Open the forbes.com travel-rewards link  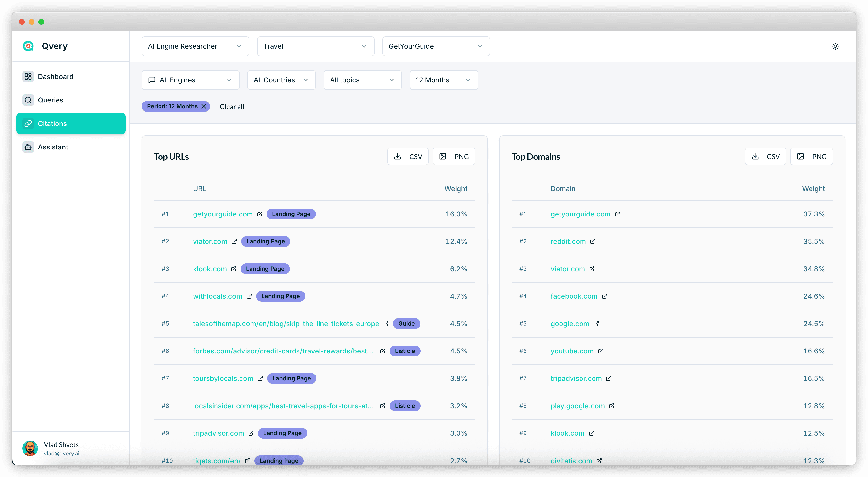(283, 351)
